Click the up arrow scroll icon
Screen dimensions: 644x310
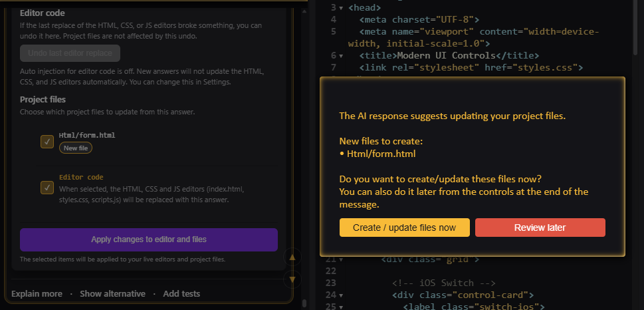point(292,257)
